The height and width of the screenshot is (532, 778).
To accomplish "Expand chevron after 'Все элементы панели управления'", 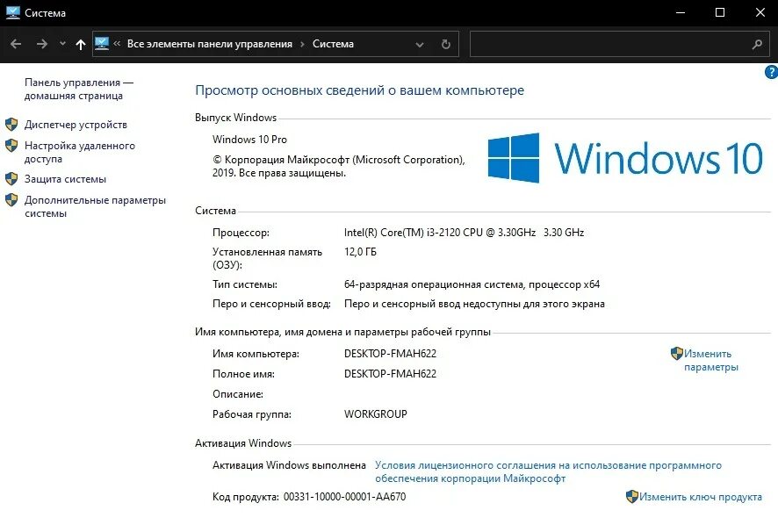I will click(302, 44).
